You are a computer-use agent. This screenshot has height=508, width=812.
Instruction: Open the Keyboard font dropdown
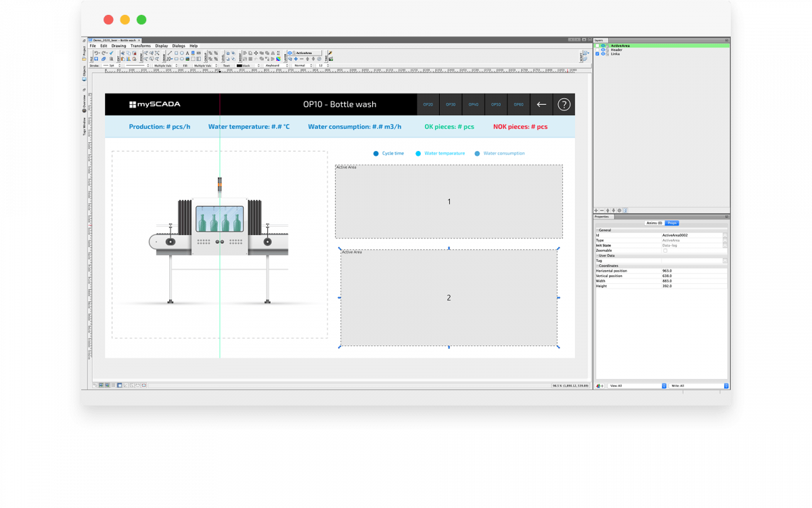tap(276, 66)
